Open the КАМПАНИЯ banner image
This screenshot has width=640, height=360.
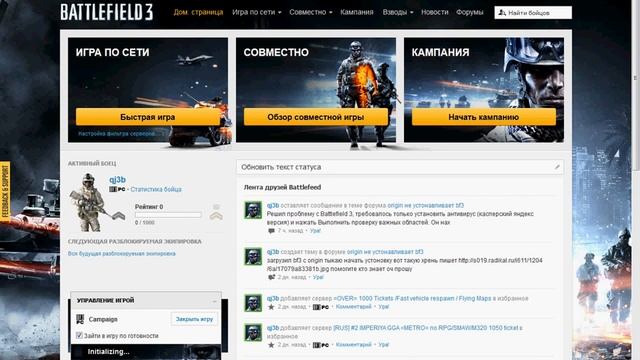[484, 90]
